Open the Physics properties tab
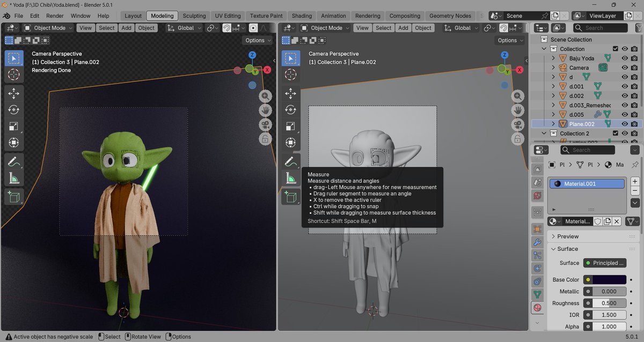Image resolution: width=644 pixels, height=342 pixels. click(537, 268)
